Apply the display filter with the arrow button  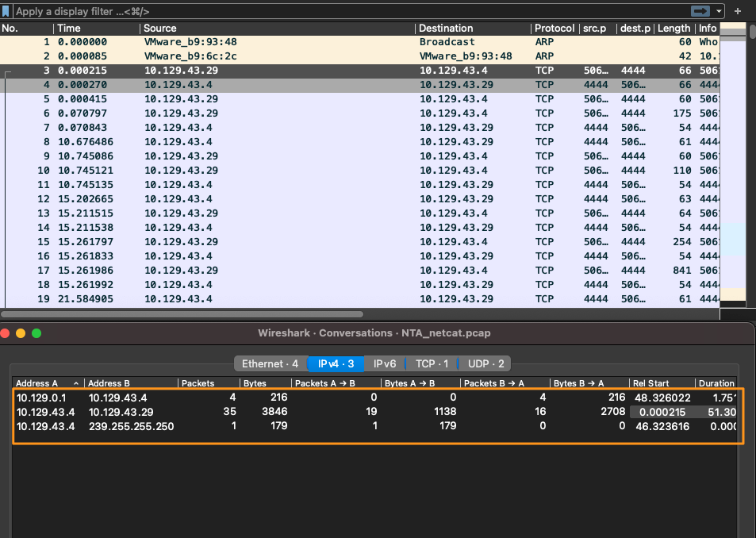(x=700, y=11)
